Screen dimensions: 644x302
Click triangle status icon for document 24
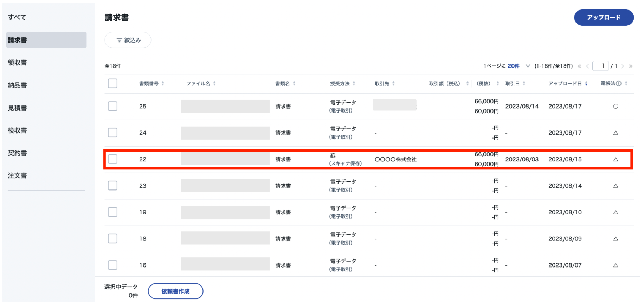tap(616, 133)
